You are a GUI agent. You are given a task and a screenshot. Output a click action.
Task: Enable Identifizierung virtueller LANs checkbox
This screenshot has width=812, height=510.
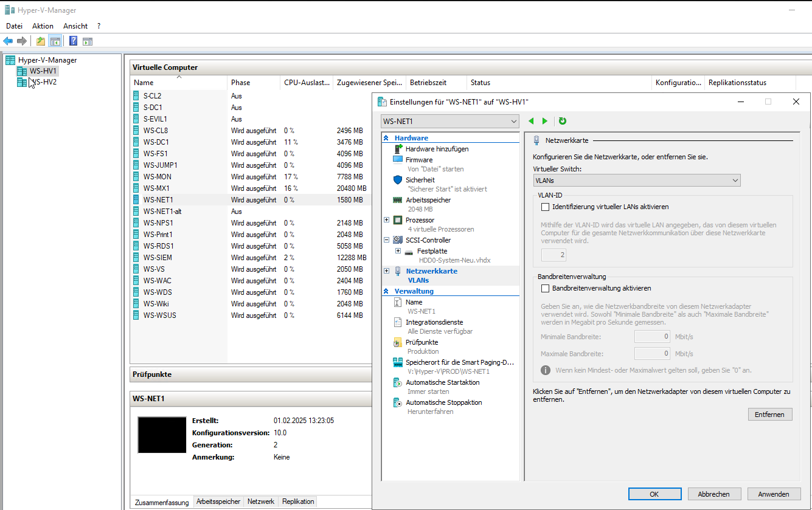pyautogui.click(x=545, y=207)
